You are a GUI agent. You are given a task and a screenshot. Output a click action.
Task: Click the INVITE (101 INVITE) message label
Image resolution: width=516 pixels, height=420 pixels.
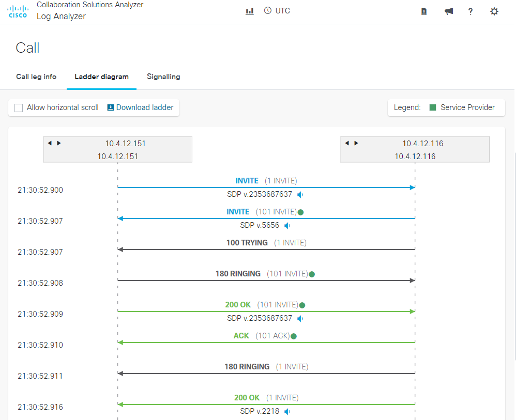click(262, 212)
